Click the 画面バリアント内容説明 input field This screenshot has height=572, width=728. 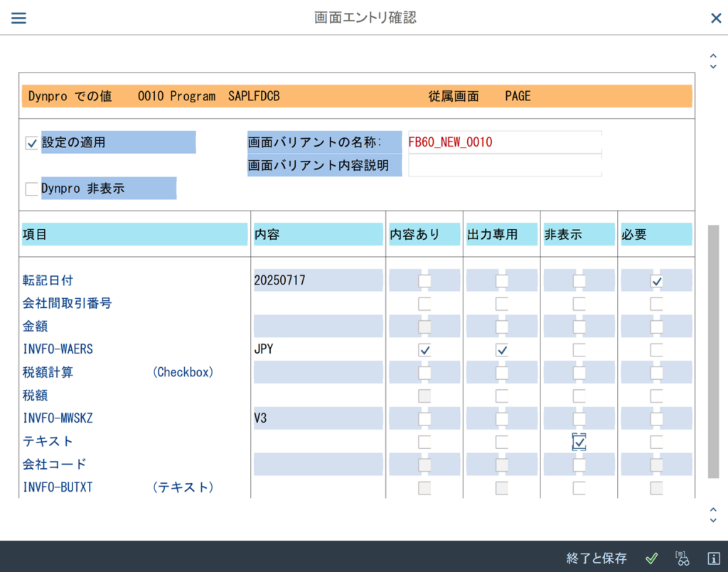click(505, 166)
